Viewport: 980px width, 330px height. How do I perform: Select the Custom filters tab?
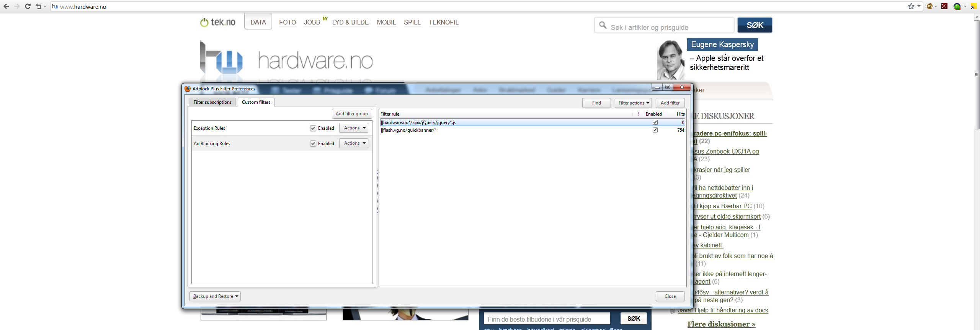(x=256, y=102)
